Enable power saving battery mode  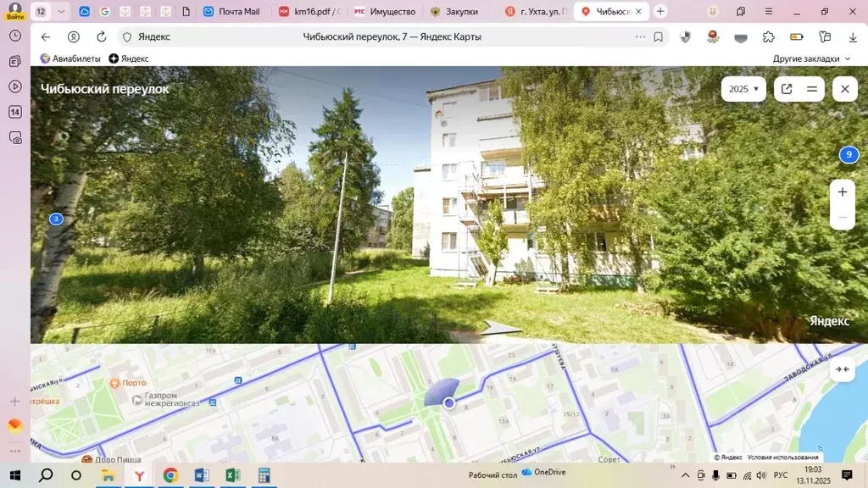coord(797,37)
